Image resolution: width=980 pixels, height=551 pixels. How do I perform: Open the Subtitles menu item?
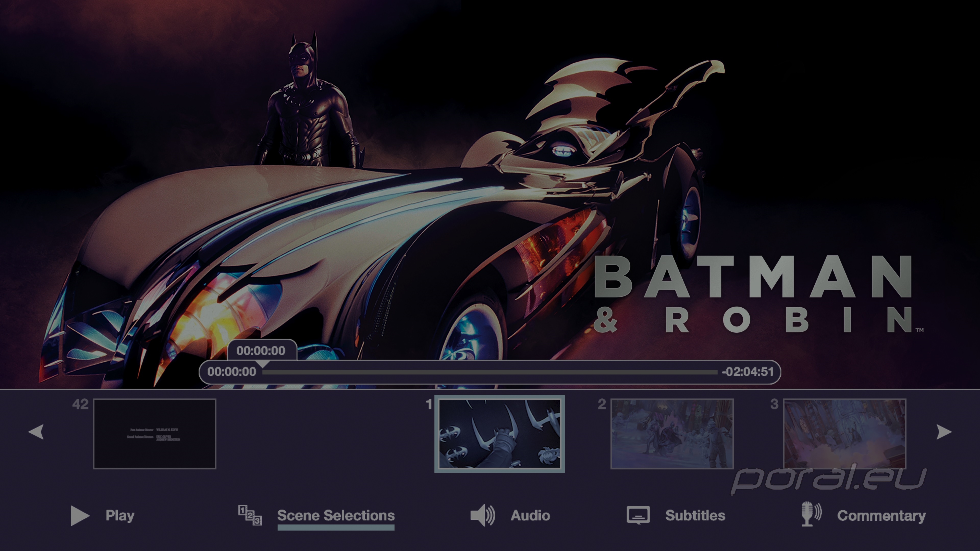695,516
